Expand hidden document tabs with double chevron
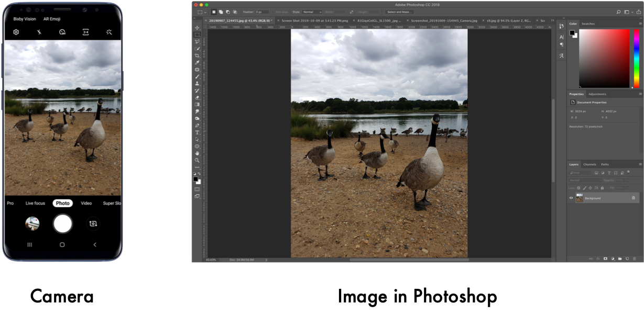This screenshot has width=644, height=315. (552, 20)
